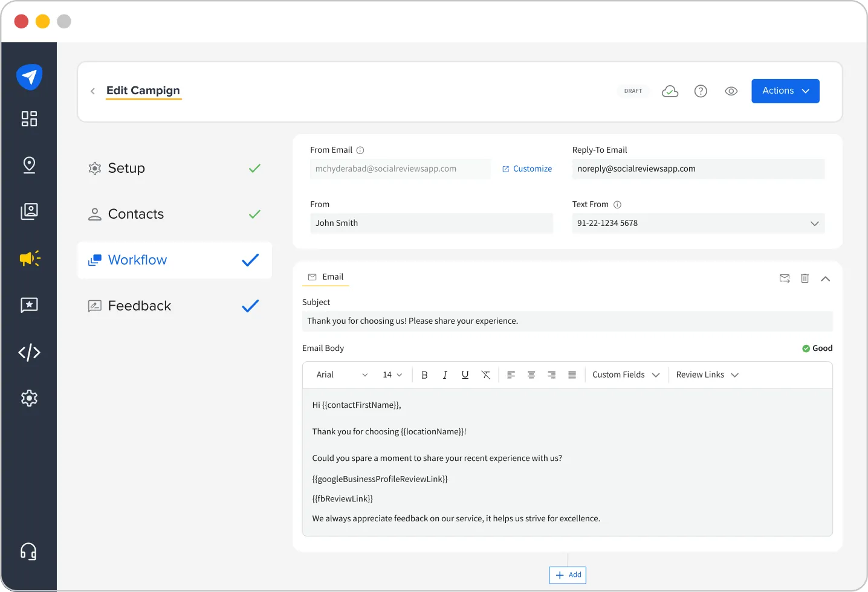Send a test email using the envelope icon
The width and height of the screenshot is (868, 592).
(785, 278)
